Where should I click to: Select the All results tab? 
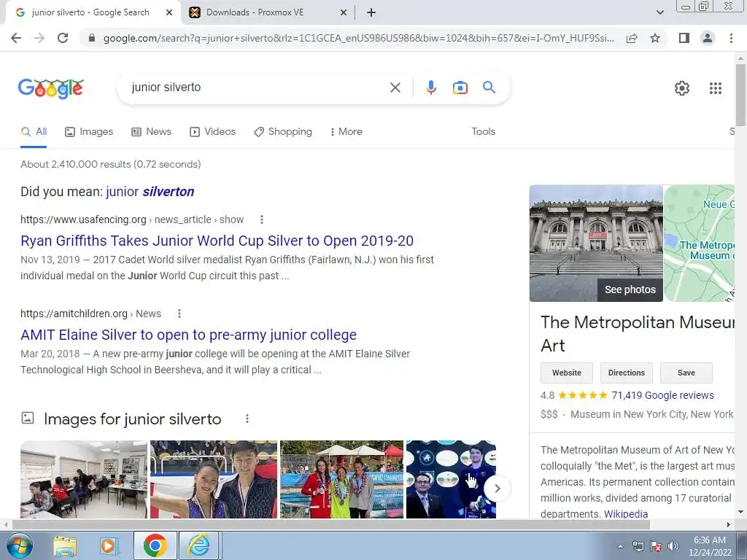pos(34,132)
